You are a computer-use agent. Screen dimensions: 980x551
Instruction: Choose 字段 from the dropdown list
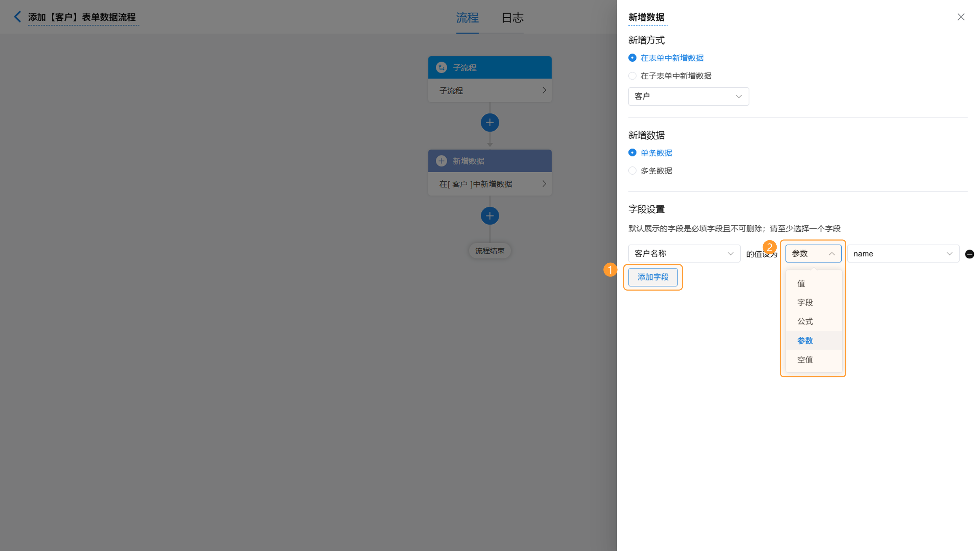coord(814,303)
